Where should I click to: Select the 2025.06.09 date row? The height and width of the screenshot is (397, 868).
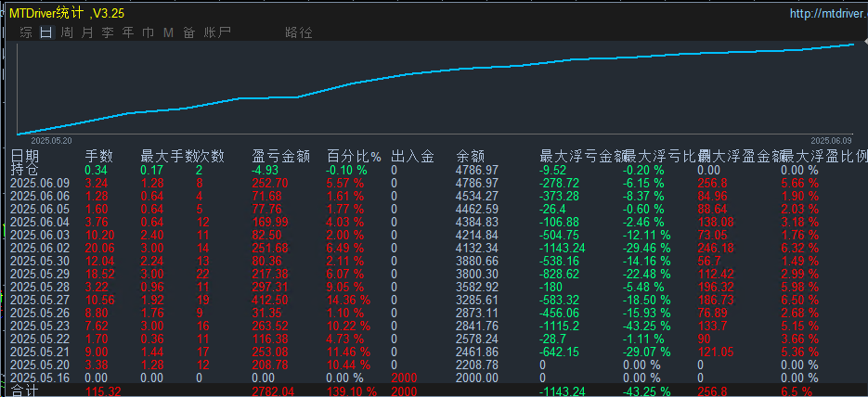pyautogui.click(x=41, y=183)
